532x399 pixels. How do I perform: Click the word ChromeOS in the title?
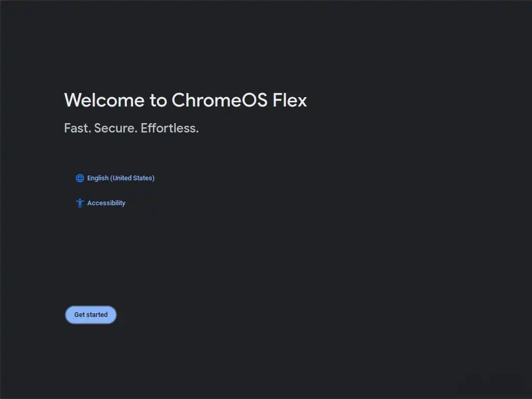click(x=220, y=100)
